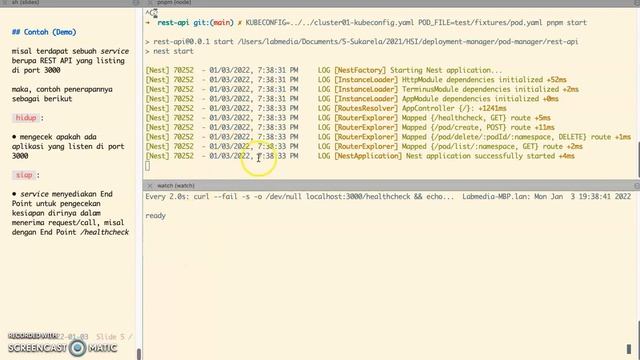This screenshot has height=360, width=640.
Task: Click the 'hidup' highlighted label
Action: (x=26, y=118)
